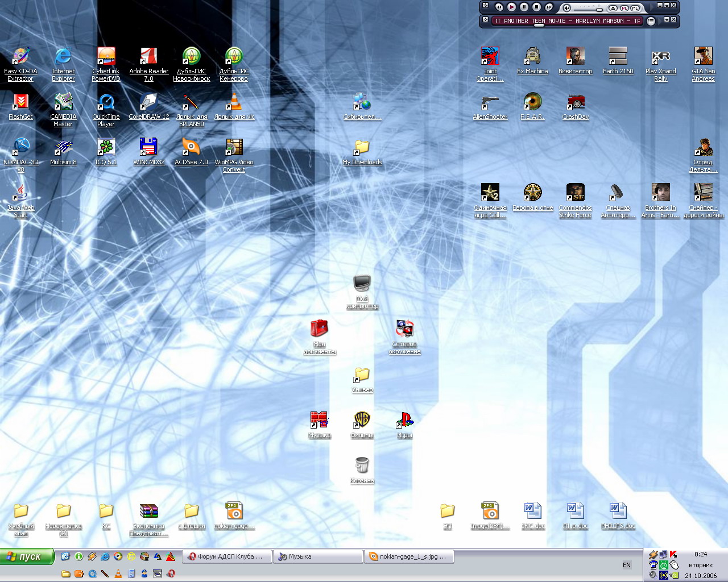This screenshot has height=582, width=728.
Task: Open the EN language selector in taskbar
Action: click(x=626, y=565)
